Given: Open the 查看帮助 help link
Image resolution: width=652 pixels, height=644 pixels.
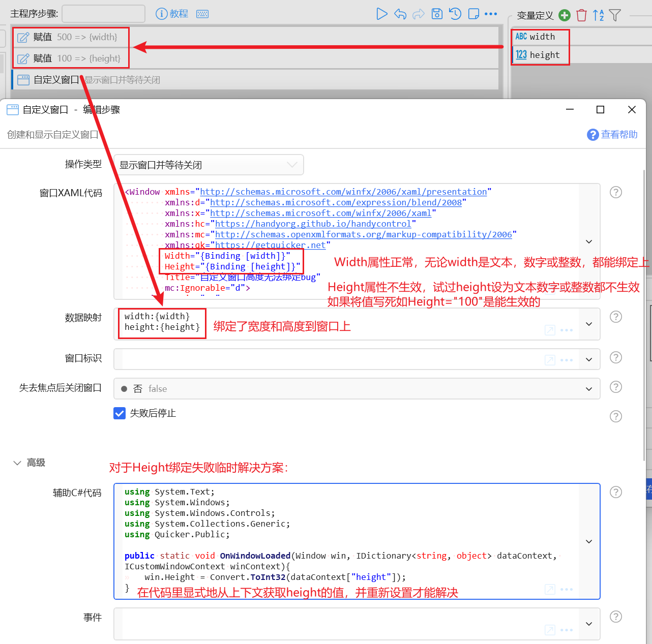Looking at the screenshot, I should tap(612, 134).
